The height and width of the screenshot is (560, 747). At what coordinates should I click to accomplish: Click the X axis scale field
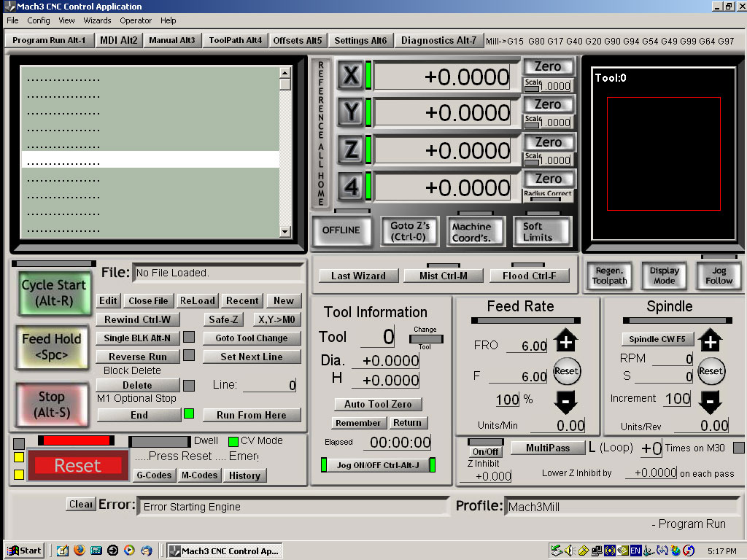[x=555, y=86]
